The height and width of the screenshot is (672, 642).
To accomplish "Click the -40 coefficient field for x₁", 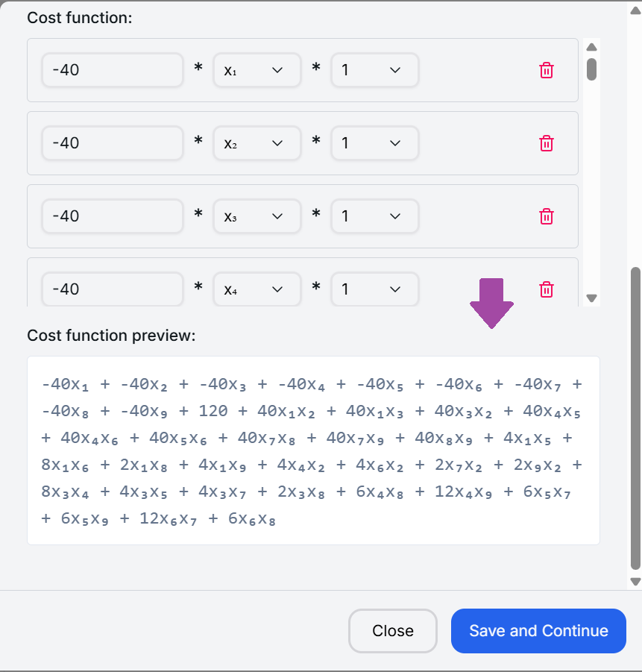I will pyautogui.click(x=113, y=70).
